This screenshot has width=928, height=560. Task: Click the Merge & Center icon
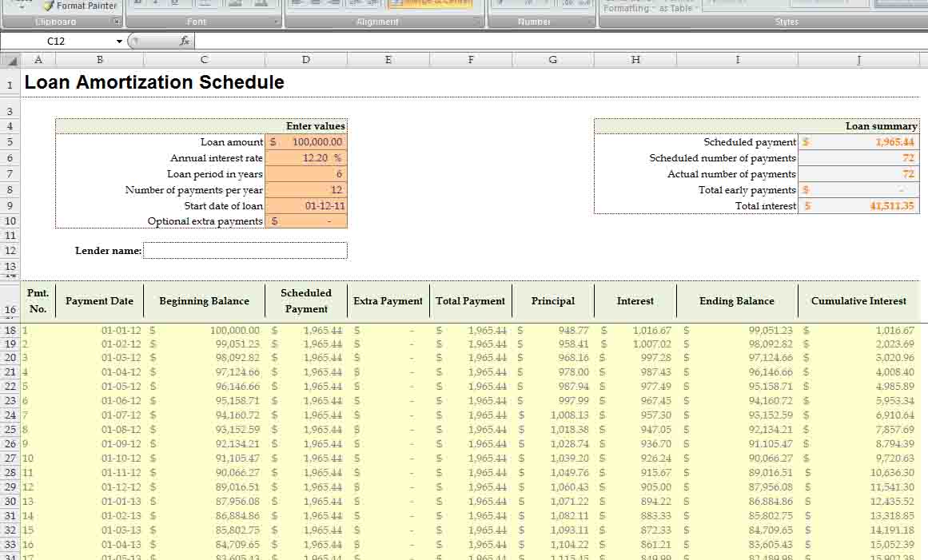click(432, 3)
